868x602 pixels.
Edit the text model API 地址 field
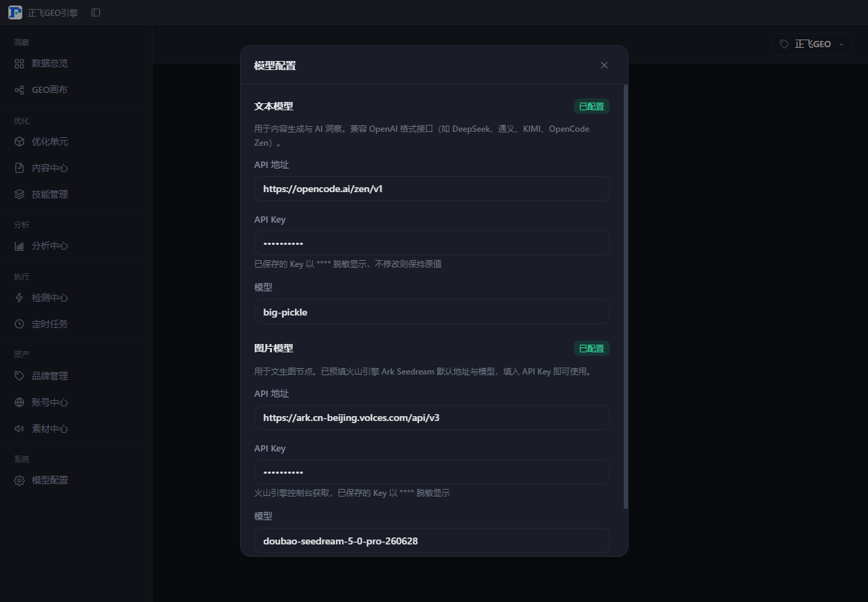pos(432,189)
